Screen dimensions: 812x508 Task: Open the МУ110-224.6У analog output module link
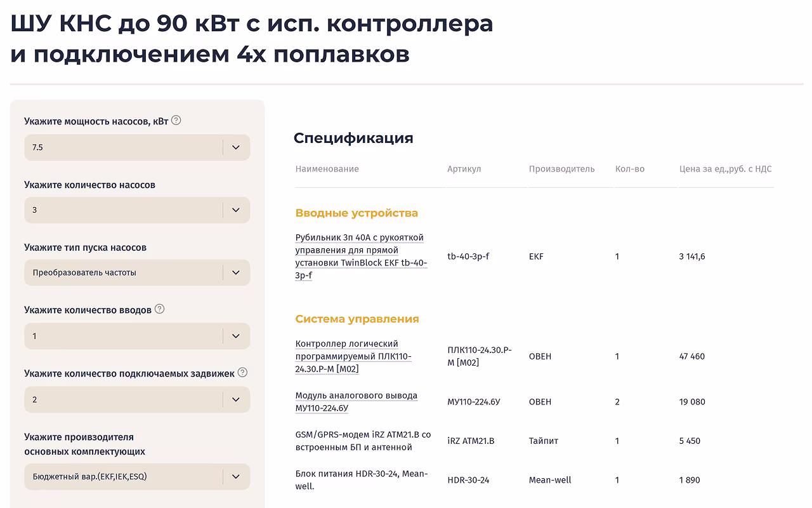[x=356, y=401]
